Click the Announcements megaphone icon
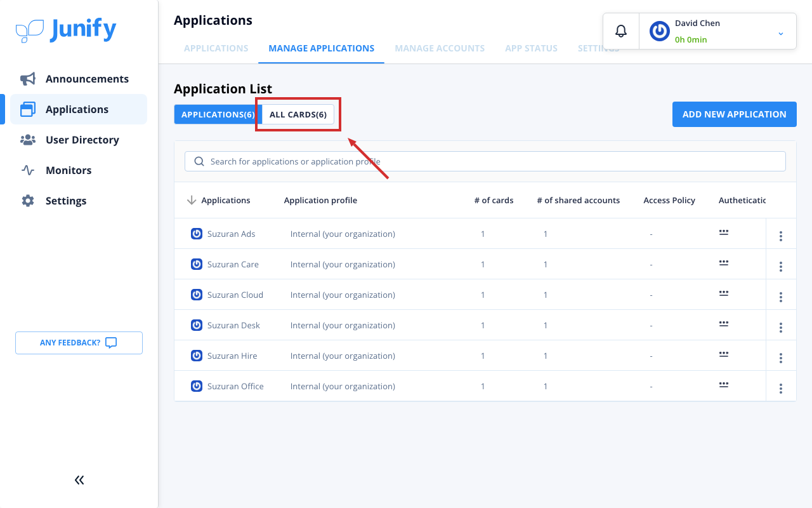 28,79
